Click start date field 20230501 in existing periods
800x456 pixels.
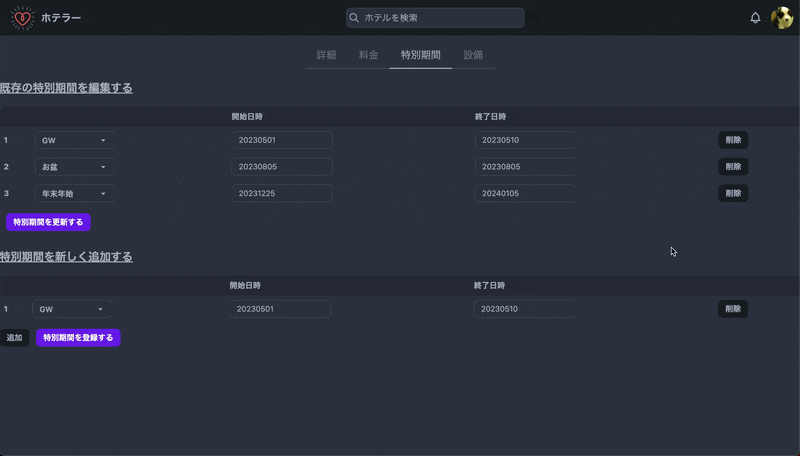282,140
